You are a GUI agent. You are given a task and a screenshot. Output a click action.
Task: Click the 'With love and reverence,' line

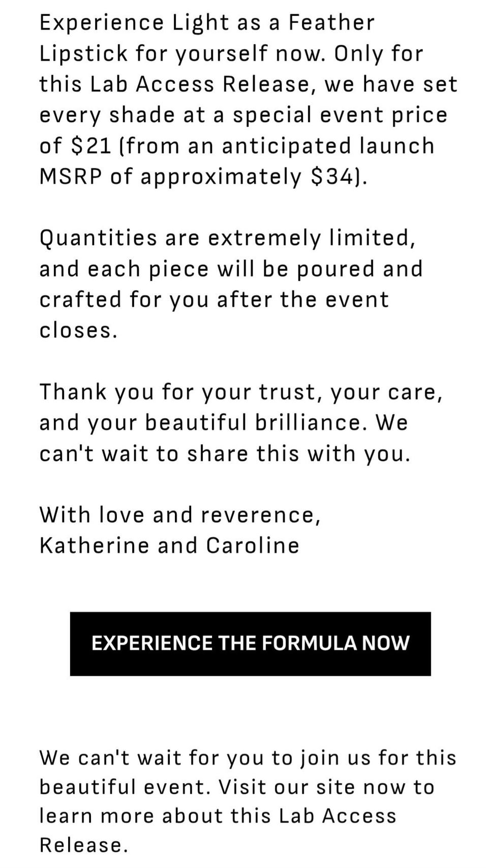[180, 515]
